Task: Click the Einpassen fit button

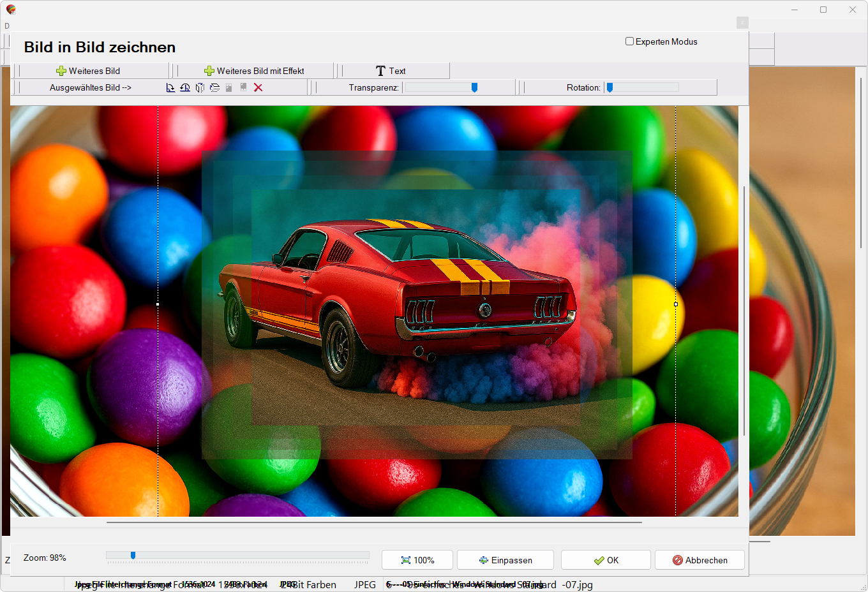Action: pos(505,560)
